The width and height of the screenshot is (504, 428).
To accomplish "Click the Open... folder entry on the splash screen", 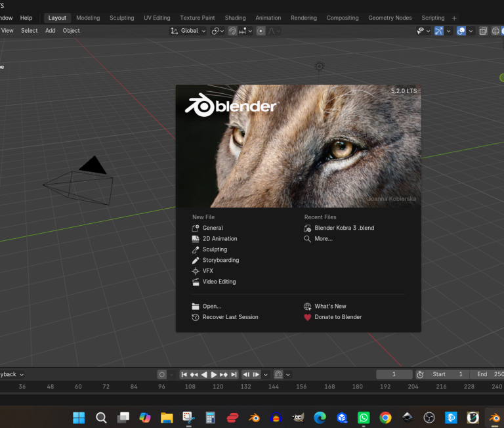I will [206, 306].
